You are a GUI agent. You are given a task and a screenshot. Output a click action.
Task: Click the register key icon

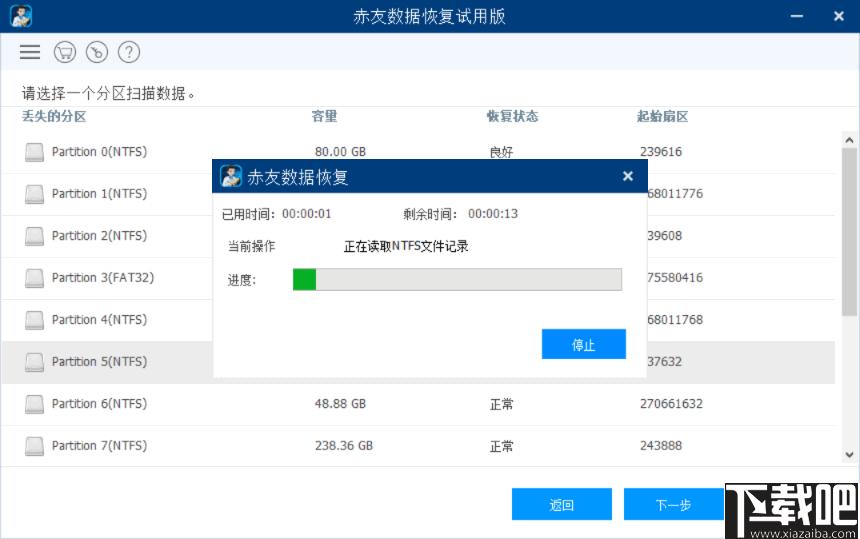point(97,52)
